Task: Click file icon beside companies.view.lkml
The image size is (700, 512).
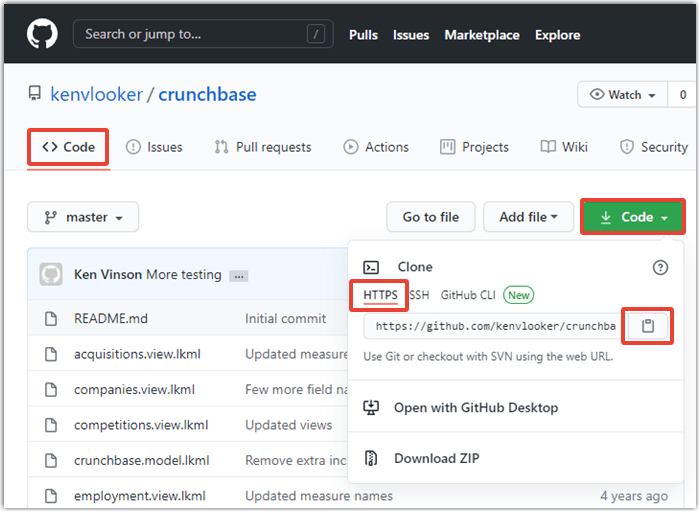Action: point(51,389)
